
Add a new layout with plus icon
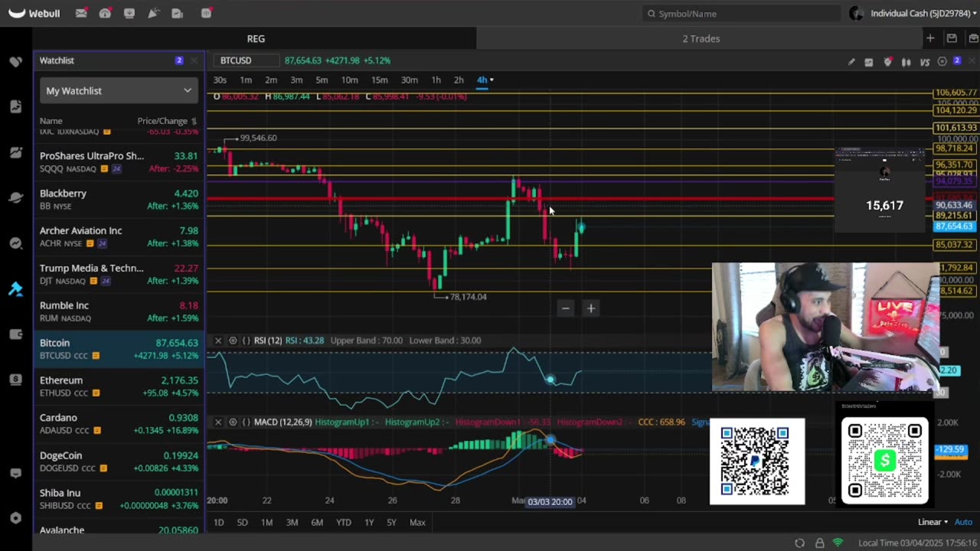point(930,38)
